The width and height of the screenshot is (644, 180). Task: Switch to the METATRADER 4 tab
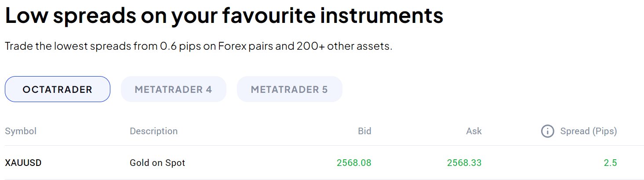173,89
